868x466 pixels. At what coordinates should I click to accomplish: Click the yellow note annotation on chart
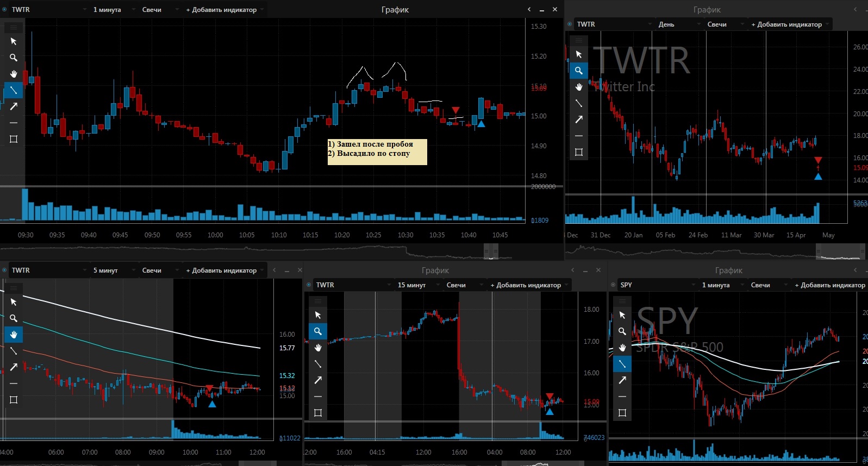coord(377,152)
